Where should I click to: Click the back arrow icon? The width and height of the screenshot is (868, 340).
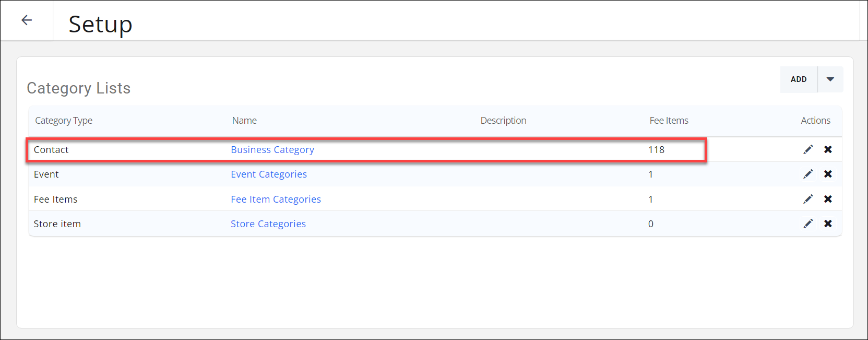[x=27, y=20]
